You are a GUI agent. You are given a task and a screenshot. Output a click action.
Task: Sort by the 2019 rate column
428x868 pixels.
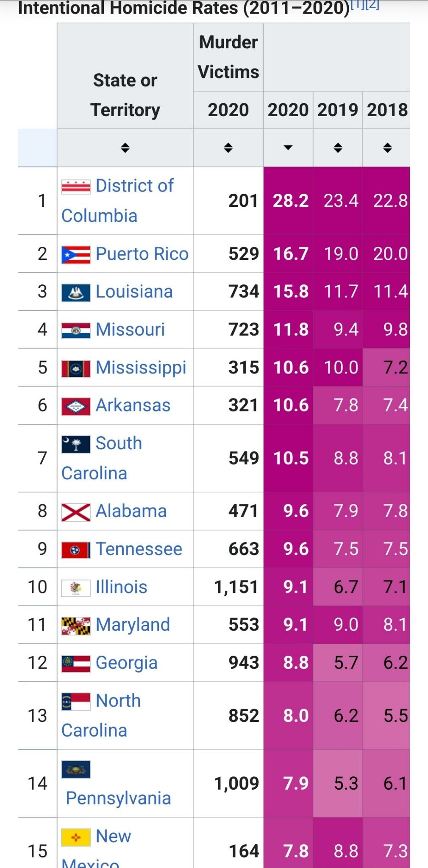click(338, 147)
